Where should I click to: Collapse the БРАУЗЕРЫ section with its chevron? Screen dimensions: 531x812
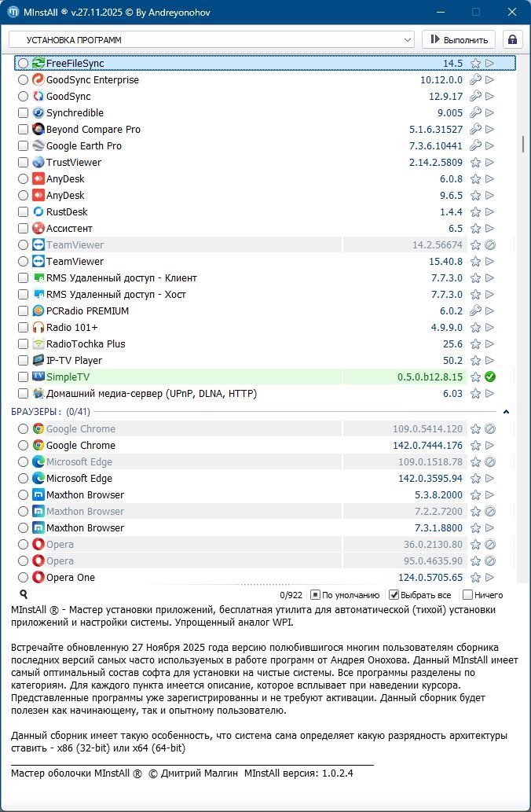tap(506, 412)
